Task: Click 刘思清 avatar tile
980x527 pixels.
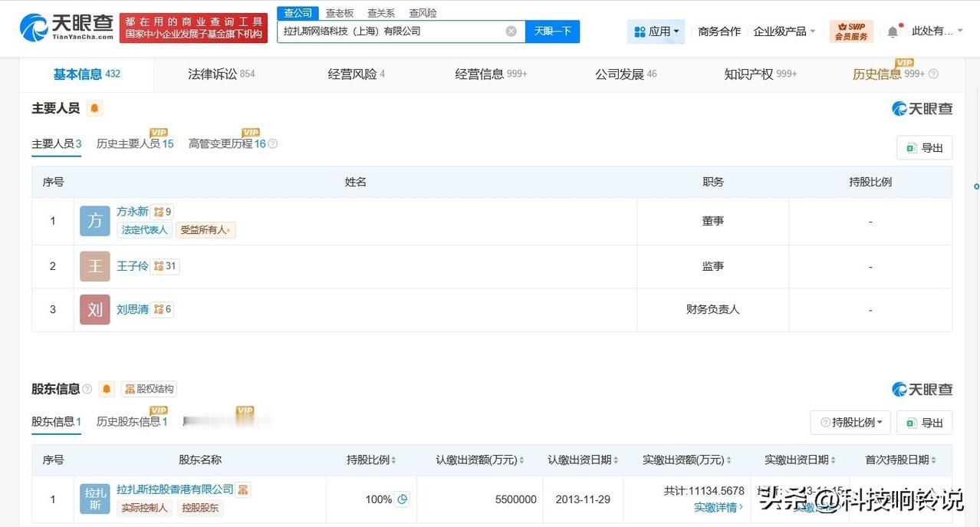Action: coord(95,309)
